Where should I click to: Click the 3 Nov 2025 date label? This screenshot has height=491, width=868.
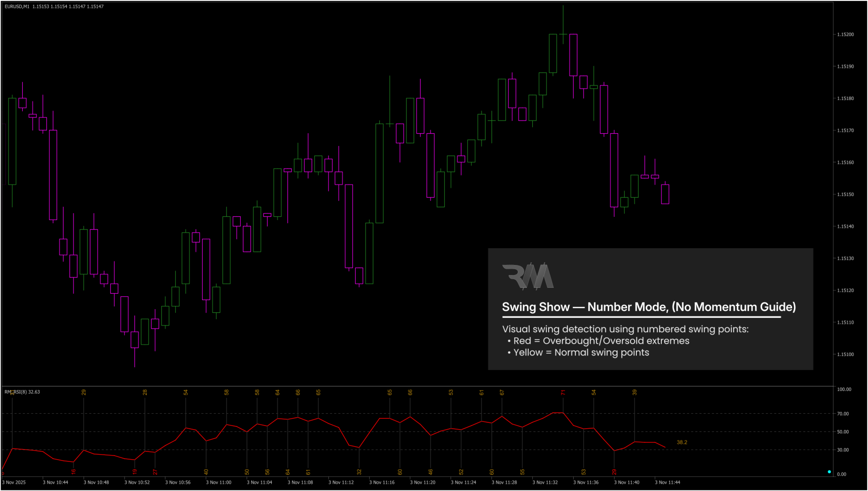(x=14, y=482)
